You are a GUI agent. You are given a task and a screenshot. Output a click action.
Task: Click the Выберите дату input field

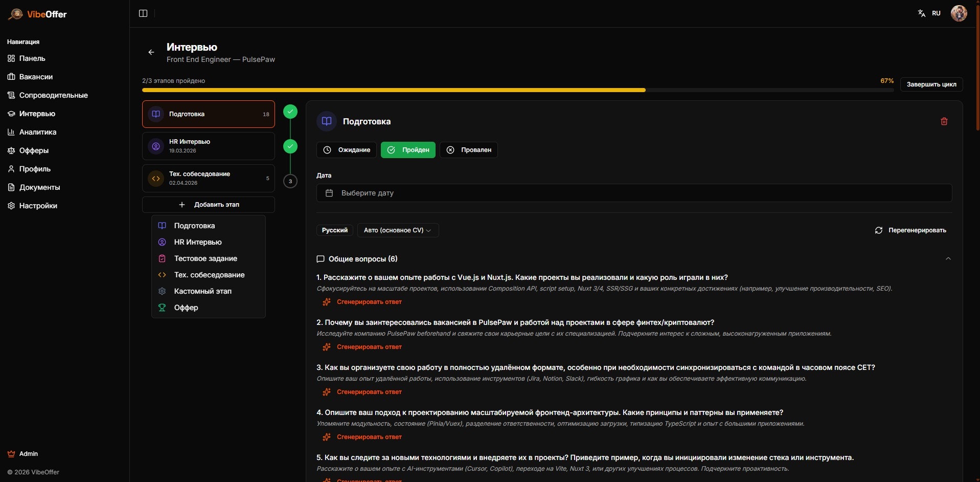tap(634, 193)
